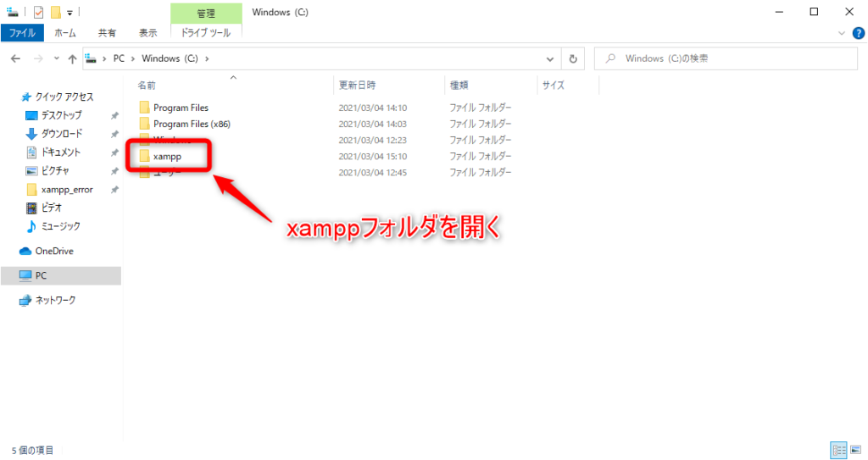Click the date 2021/03/04 12:45
Screen dimensions: 868x460
[x=373, y=173]
